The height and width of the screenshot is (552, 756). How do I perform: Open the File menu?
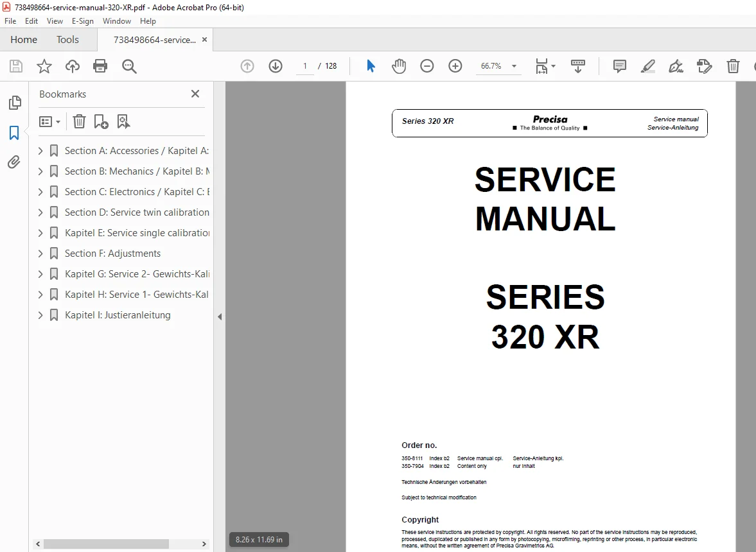pos(10,21)
